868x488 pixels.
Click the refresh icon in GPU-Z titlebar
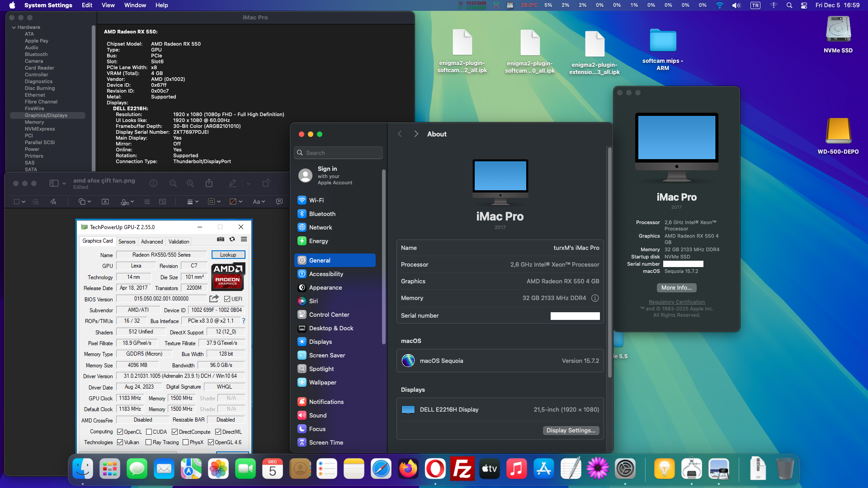232,239
